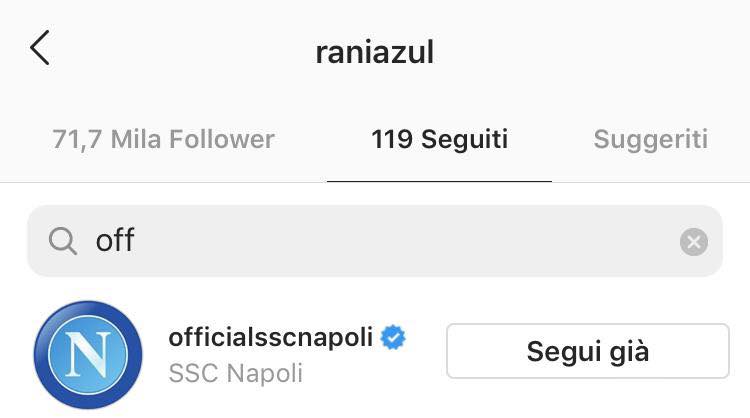Viewport: 750px width, 418px height.
Task: Go back using the left chevron arrow
Action: 40,48
